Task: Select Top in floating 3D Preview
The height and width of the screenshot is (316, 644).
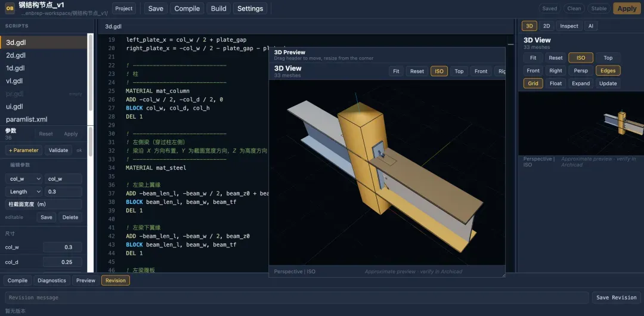Action: (459, 71)
